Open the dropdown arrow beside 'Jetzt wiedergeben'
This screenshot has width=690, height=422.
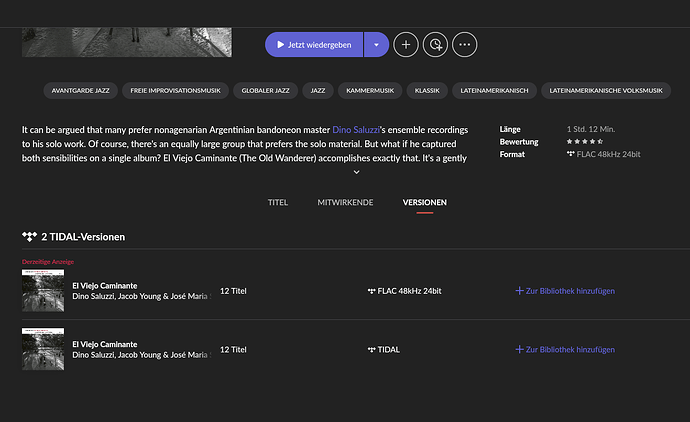point(376,44)
